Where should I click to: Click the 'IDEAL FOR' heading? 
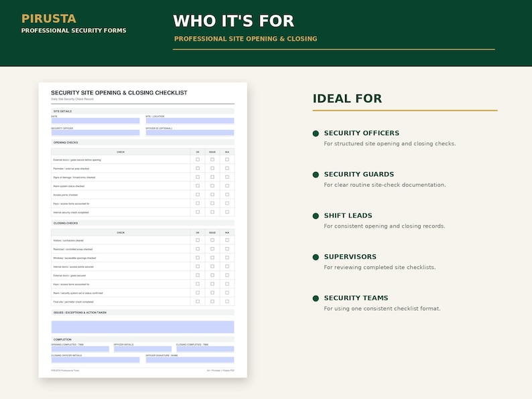click(x=347, y=98)
